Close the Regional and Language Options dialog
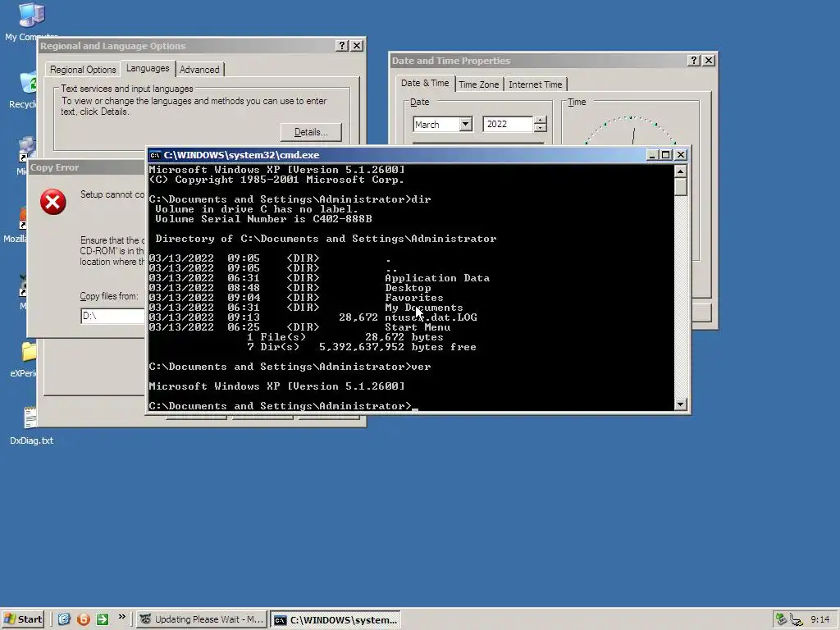 pos(357,46)
